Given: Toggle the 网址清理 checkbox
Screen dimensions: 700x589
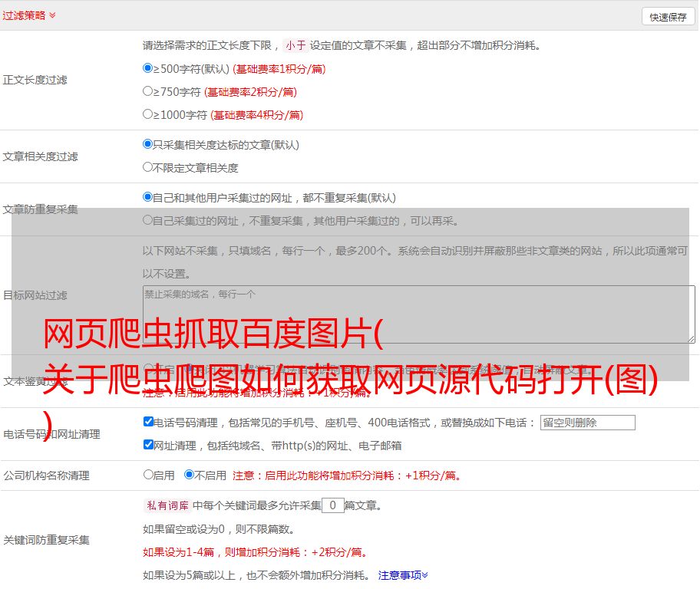Looking at the screenshot, I should tap(148, 444).
